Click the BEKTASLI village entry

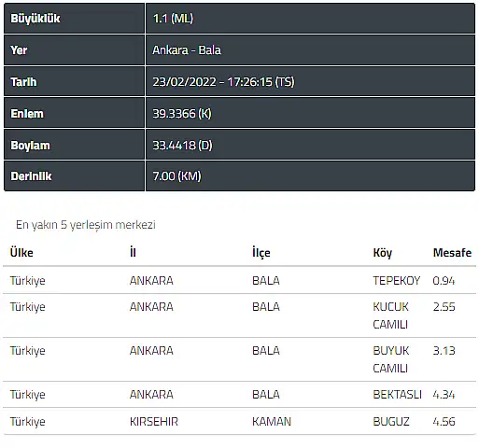point(397,395)
